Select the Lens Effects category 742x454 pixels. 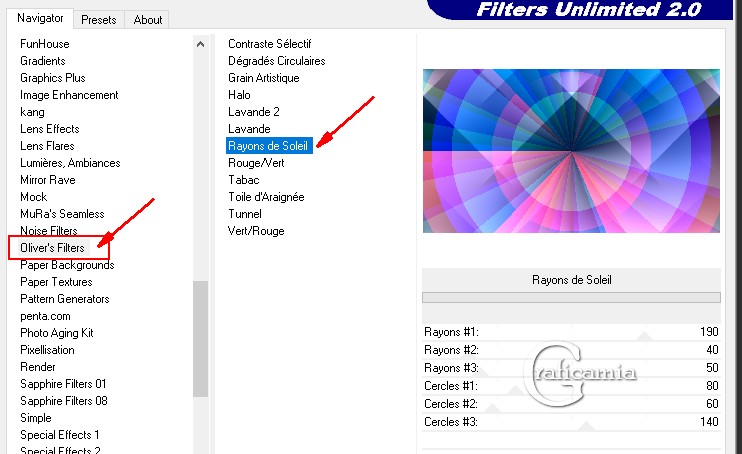coord(50,129)
